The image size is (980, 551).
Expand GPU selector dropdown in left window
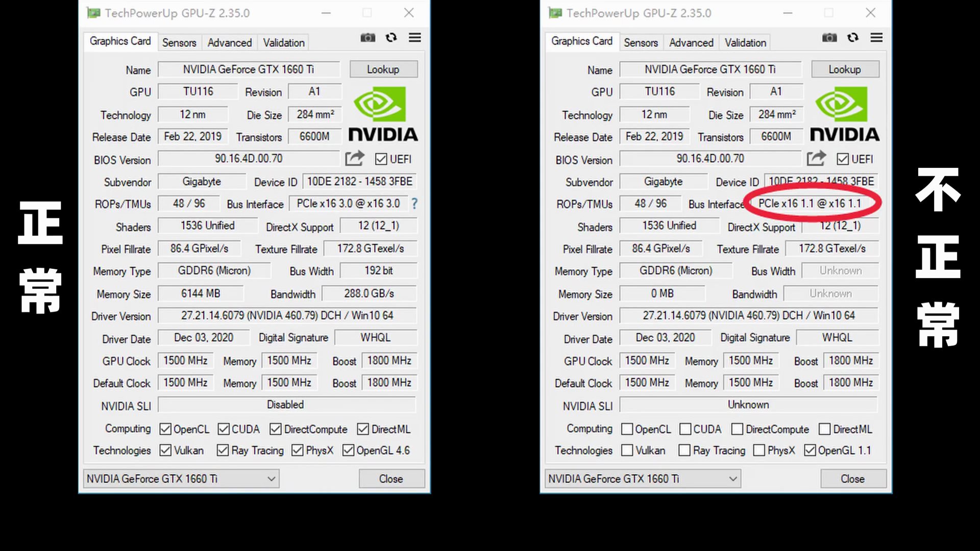tap(271, 479)
